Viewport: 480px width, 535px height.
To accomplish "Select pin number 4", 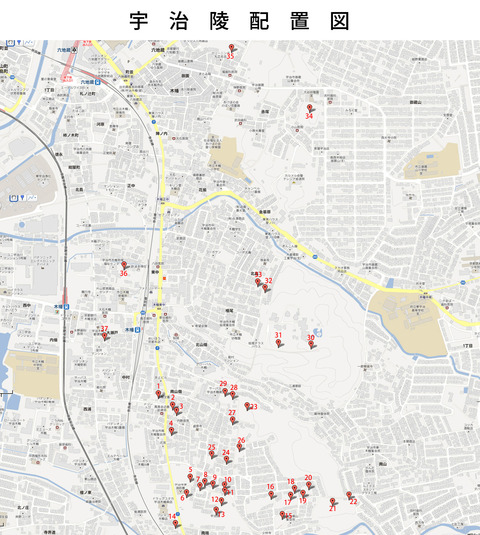I will click(x=172, y=431).
